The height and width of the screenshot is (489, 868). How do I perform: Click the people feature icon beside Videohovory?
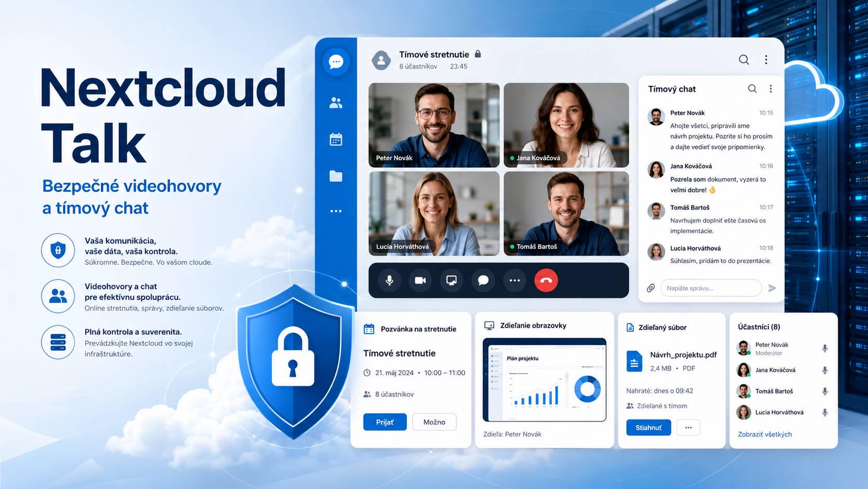(x=58, y=296)
